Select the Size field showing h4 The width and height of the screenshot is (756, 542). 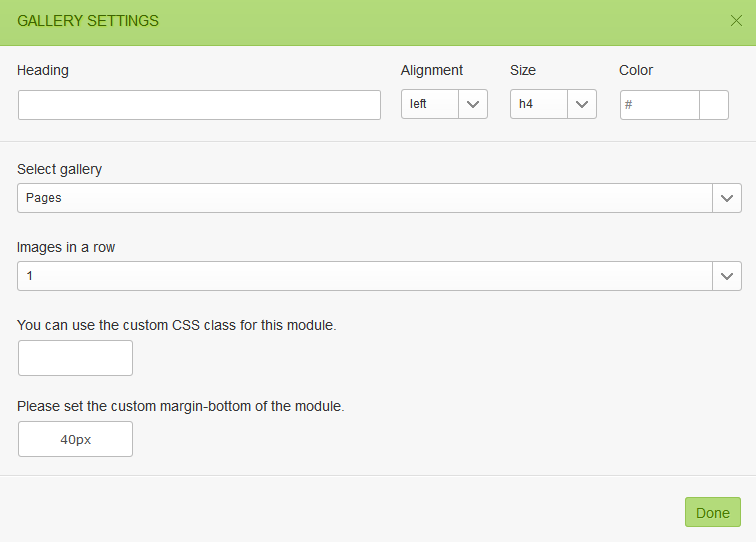tap(539, 105)
